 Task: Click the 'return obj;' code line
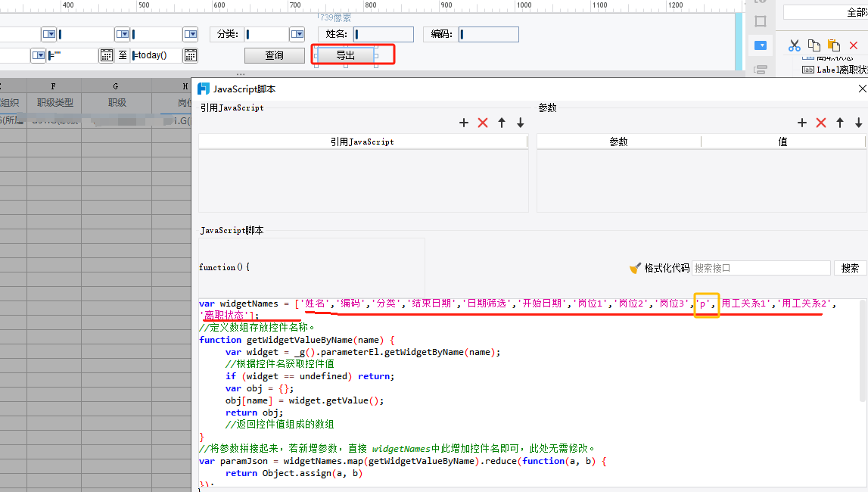pos(254,413)
